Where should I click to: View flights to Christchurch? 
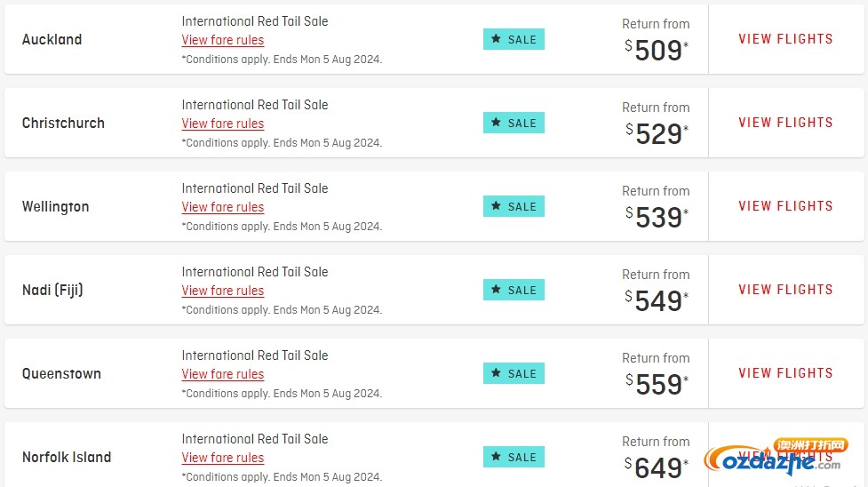(x=785, y=123)
